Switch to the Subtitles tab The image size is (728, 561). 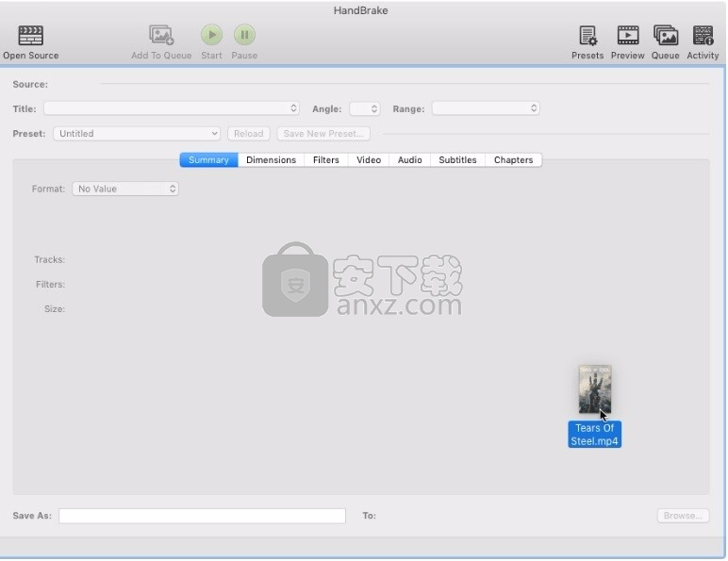pyautogui.click(x=457, y=159)
